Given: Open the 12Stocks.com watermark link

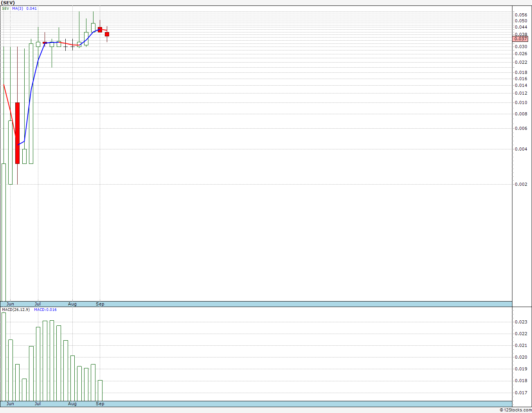Looking at the screenshot, I should tap(516, 410).
